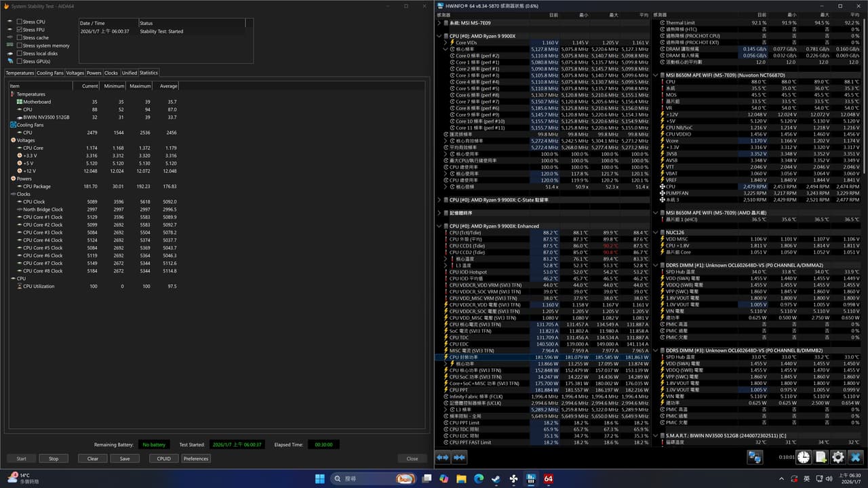868x488 pixels.
Task: Click HWiNFO blue X close sensors icon
Action: (856, 457)
